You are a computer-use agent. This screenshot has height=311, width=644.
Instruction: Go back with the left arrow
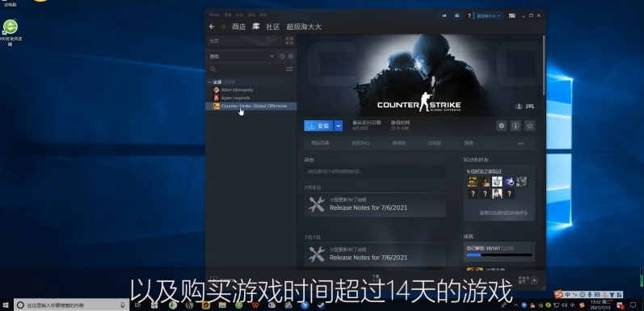(x=212, y=27)
